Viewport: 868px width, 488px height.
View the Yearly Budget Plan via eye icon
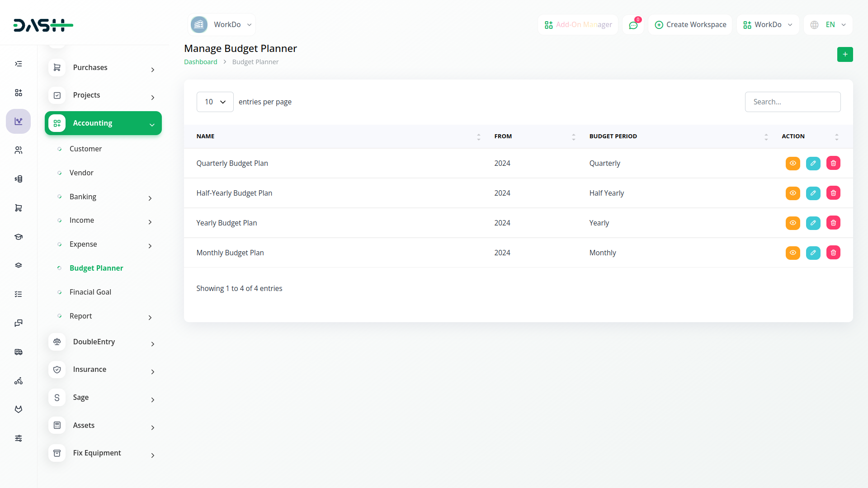tap(793, 223)
